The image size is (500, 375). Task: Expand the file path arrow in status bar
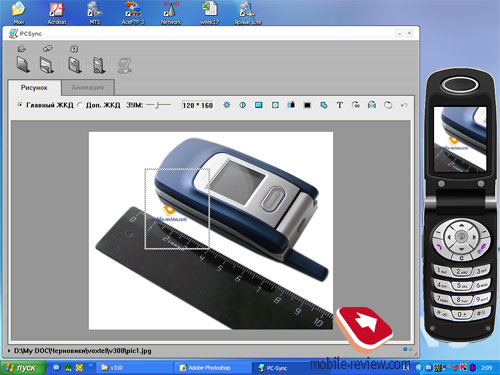tap(9, 351)
